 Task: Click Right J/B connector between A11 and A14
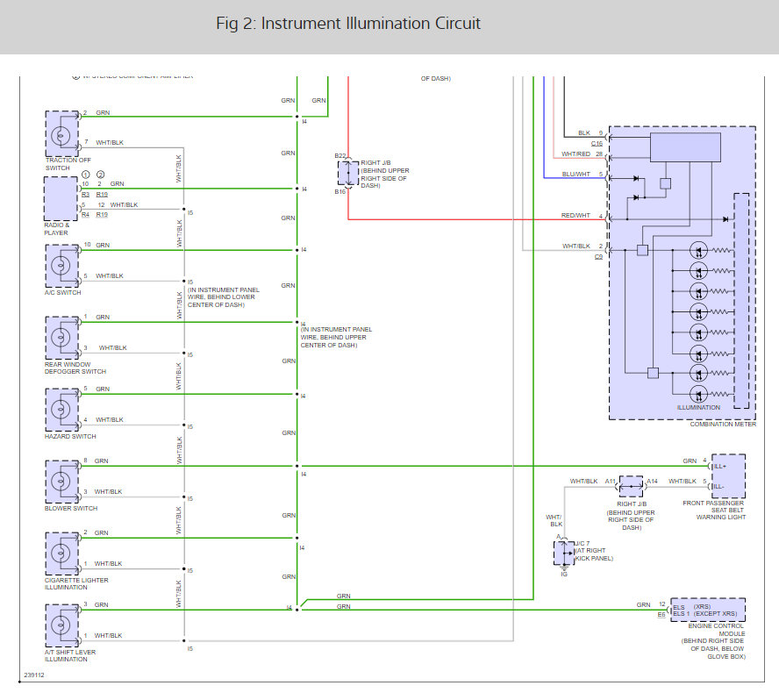point(631,486)
